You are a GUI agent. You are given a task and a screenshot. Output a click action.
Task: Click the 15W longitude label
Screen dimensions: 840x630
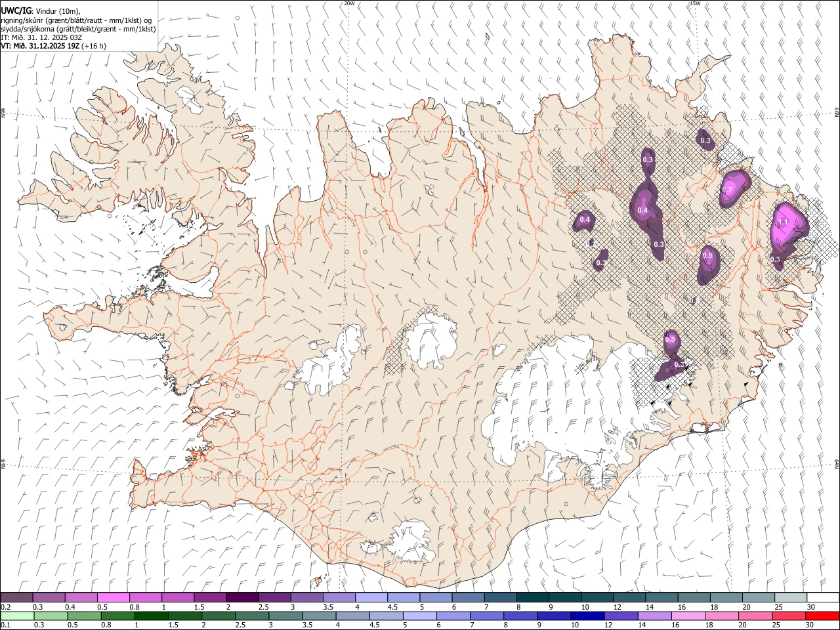click(x=695, y=3)
